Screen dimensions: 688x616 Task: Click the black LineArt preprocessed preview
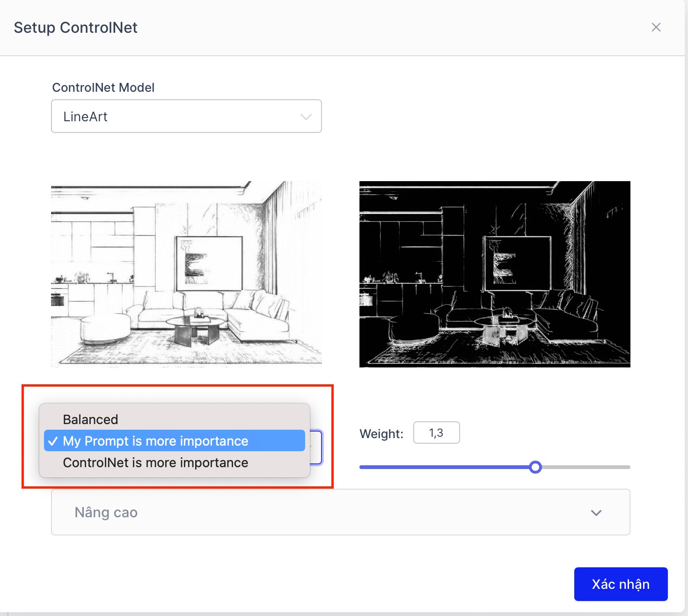pos(495,274)
